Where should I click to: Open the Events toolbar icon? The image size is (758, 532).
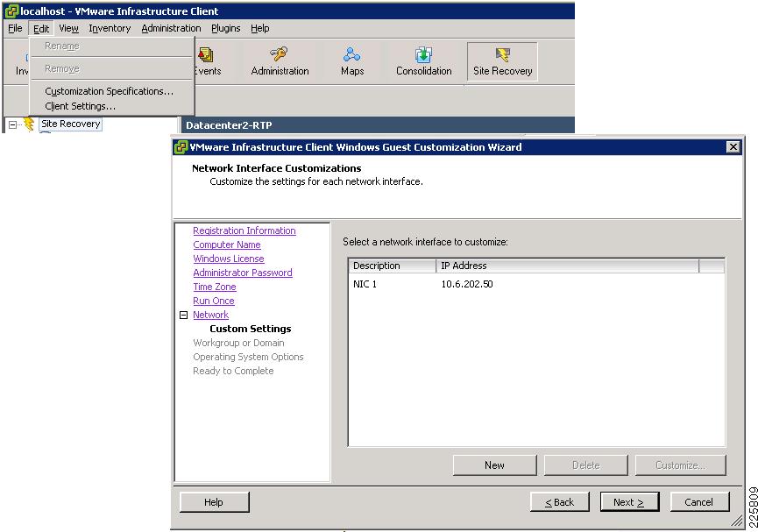pos(208,61)
